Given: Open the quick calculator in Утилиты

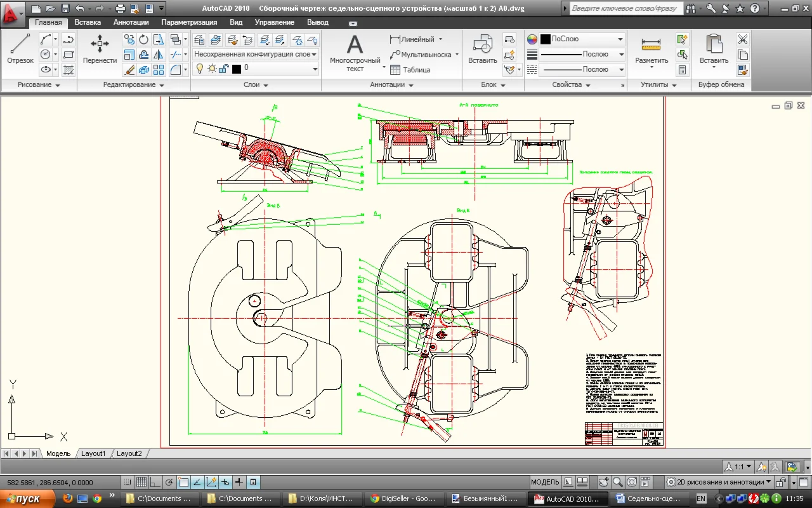Looking at the screenshot, I should tap(683, 70).
